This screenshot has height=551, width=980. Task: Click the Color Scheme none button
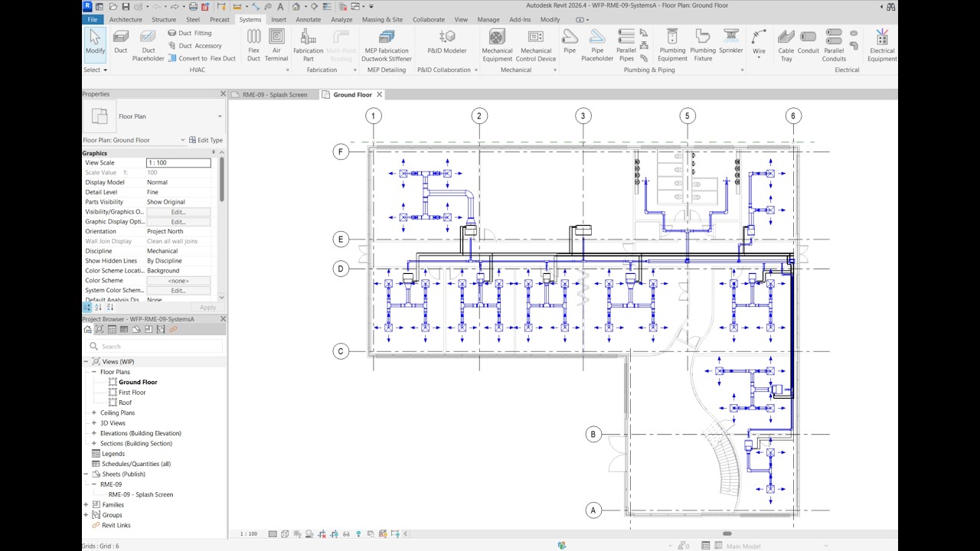pos(178,281)
